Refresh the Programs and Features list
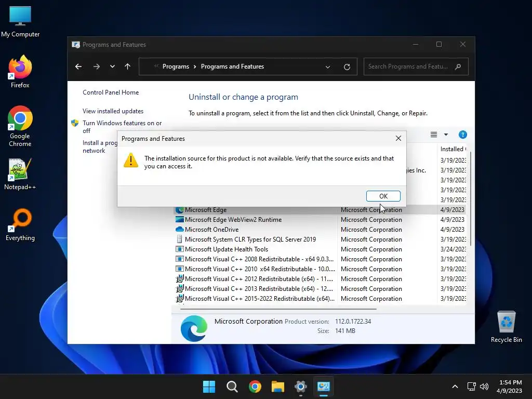 pos(347,67)
